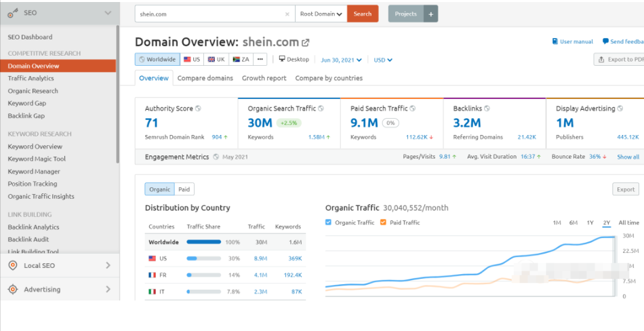644x331 pixels.
Task: Select UK database toggle
Action: click(216, 59)
